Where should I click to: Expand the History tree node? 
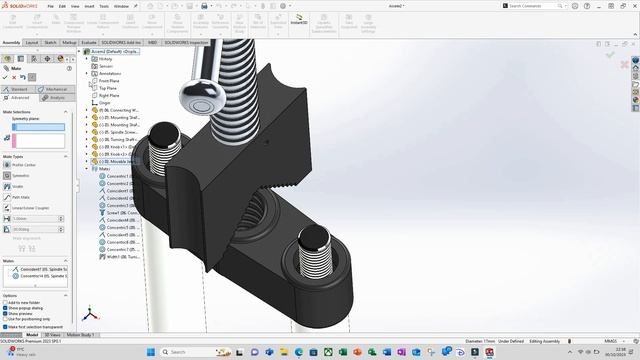tap(87, 59)
